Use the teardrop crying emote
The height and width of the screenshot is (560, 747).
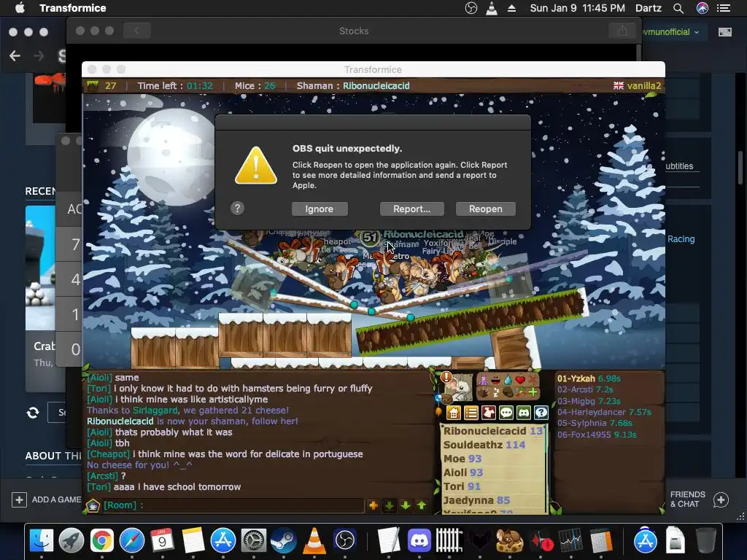point(508,380)
